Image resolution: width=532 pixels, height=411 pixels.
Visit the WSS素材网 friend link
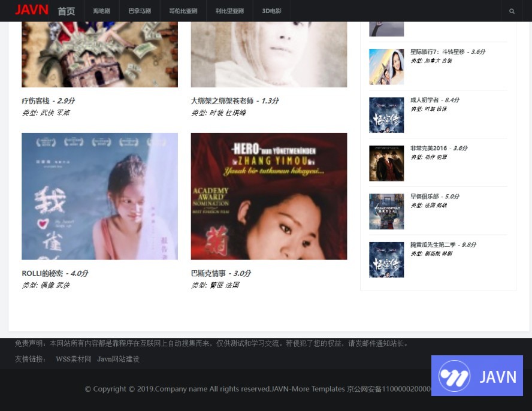coord(74,359)
